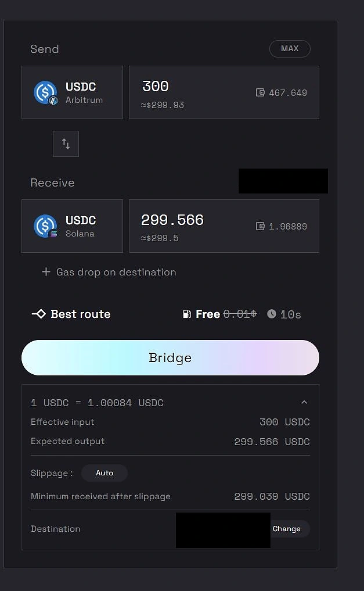Open the Solana destination token selector
The width and height of the screenshot is (364, 591).
coord(72,226)
